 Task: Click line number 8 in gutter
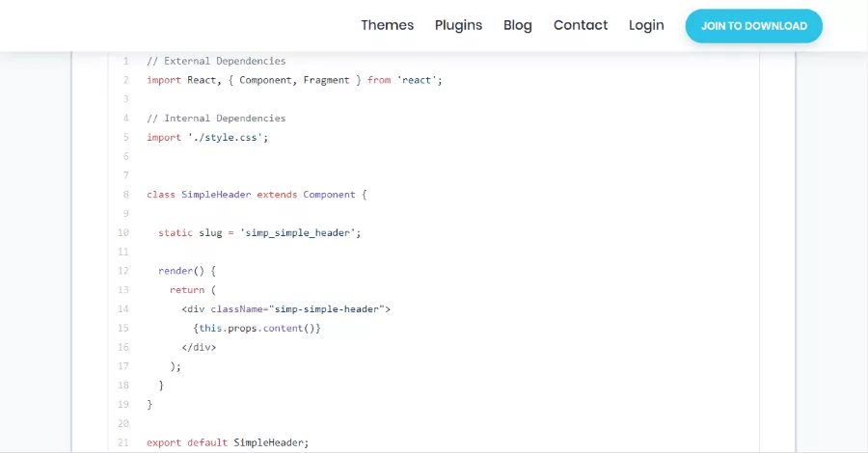point(125,195)
